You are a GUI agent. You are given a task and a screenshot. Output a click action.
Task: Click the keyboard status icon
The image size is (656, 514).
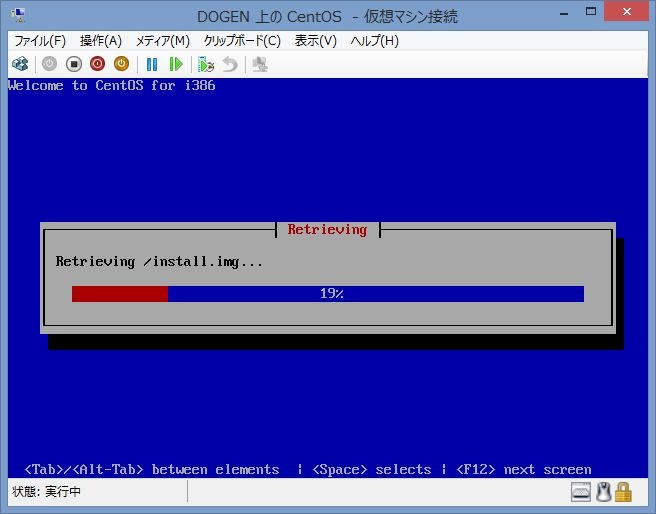tap(582, 492)
